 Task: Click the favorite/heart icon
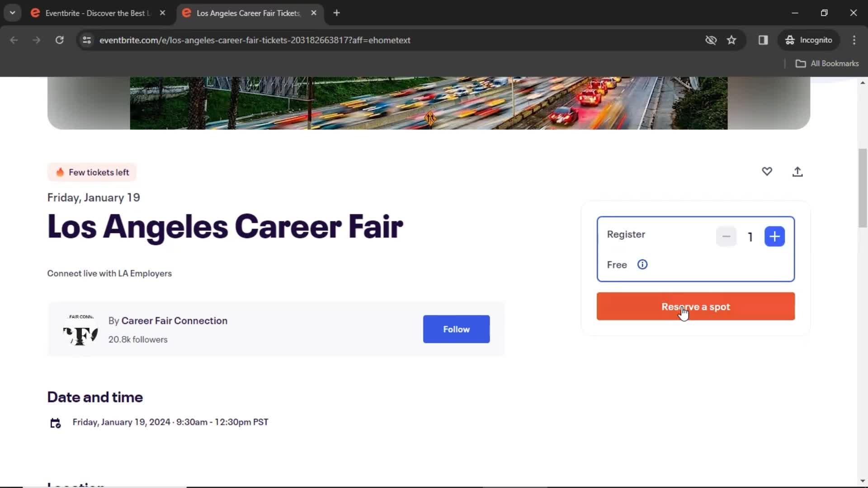tap(767, 172)
